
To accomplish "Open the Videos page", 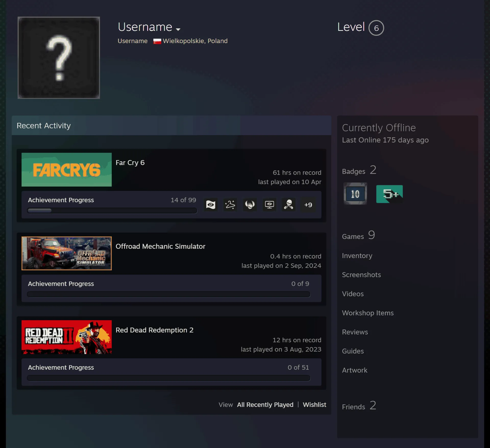I will coord(353,294).
